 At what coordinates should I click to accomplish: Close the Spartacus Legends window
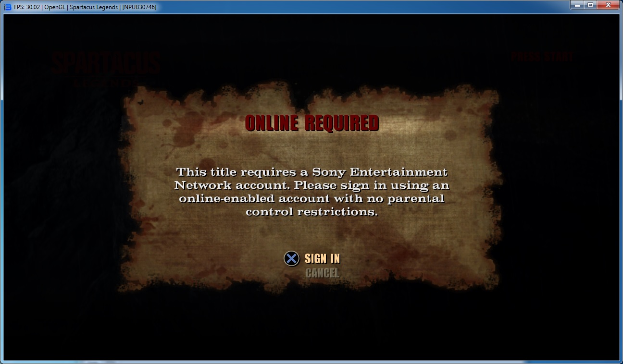609,5
